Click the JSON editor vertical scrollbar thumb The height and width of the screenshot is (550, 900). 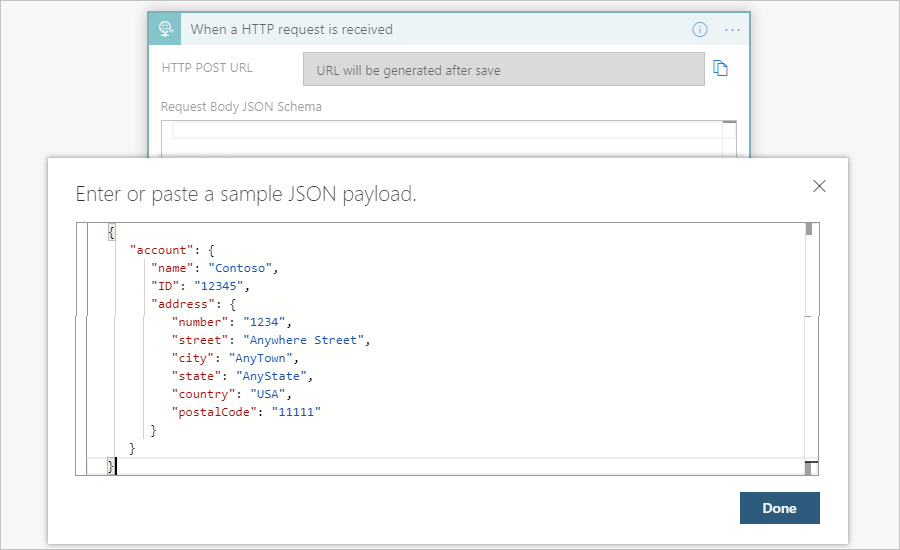(x=808, y=229)
